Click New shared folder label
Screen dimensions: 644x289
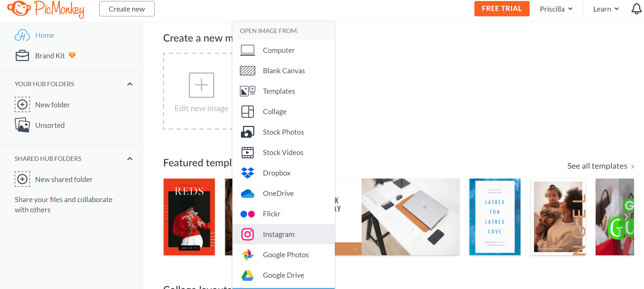(64, 179)
